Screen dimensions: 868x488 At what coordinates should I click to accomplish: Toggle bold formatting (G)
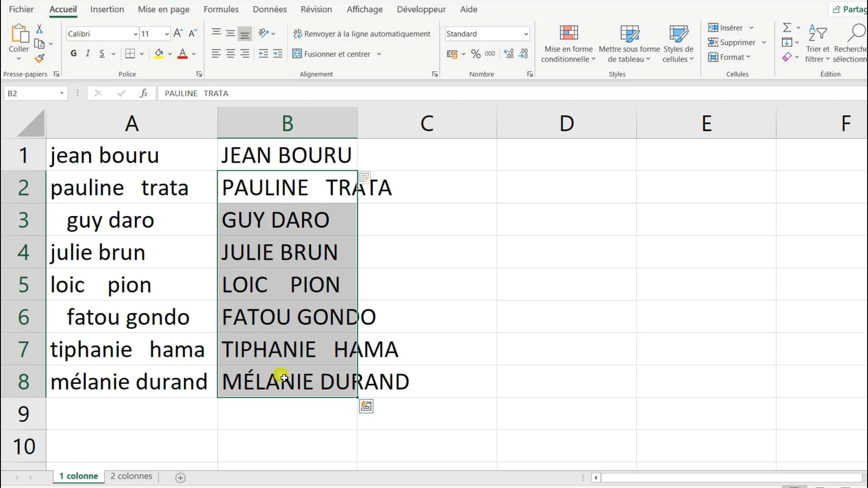coord(74,54)
